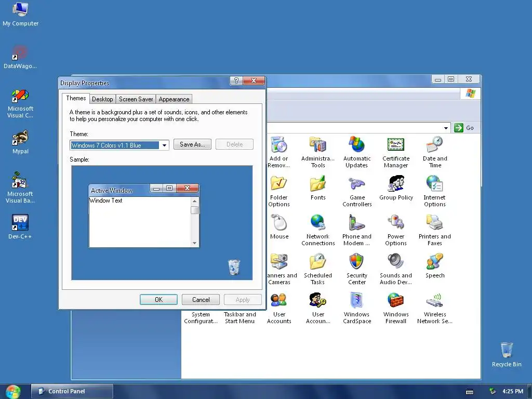
Task: Select Taskbar and Start Menu label
Action: [x=240, y=318]
